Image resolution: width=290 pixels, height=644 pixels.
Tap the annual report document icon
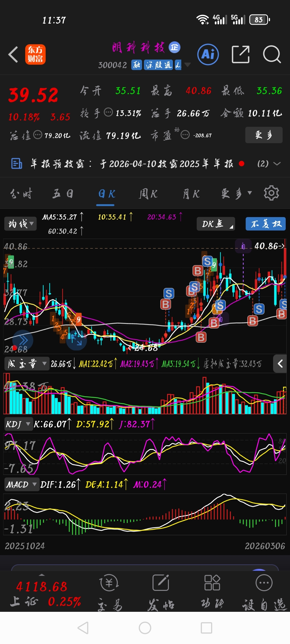pyautogui.click(x=17, y=163)
